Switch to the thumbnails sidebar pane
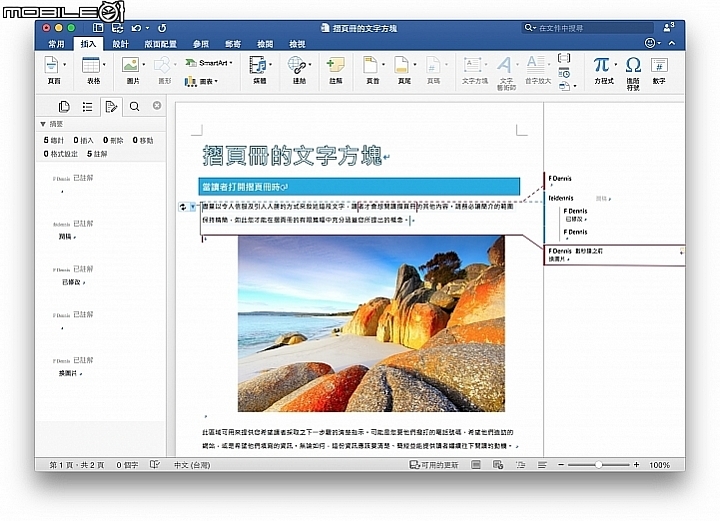Viewport: 720px width, 521px height. click(x=64, y=107)
